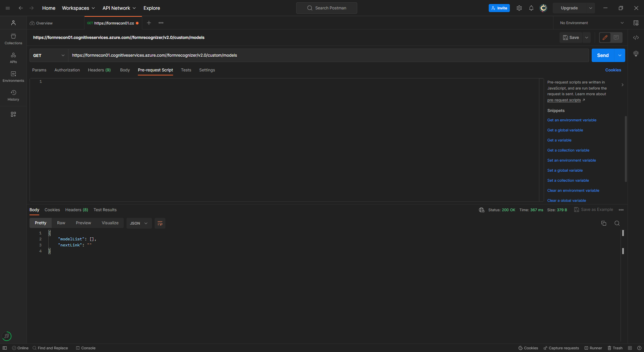The image size is (644, 352).
Task: Go forward with the right arrow
Action: point(32,8)
